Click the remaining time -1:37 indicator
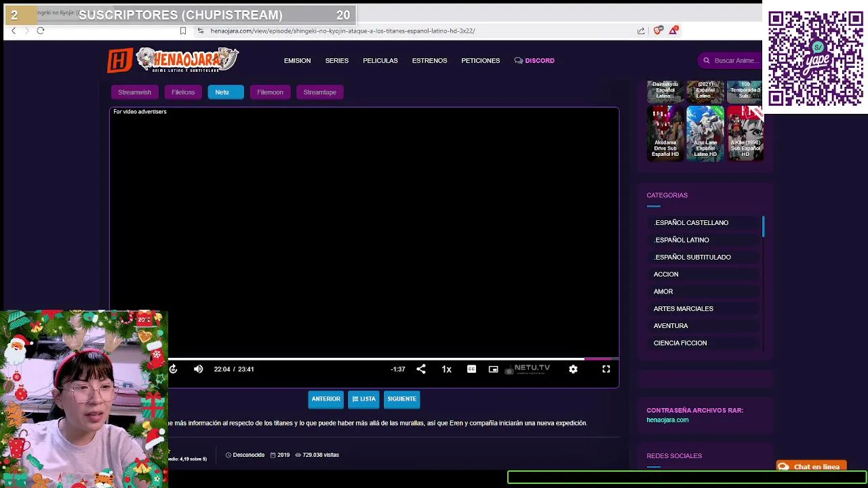Screen dimensions: 868x488 [398, 369]
